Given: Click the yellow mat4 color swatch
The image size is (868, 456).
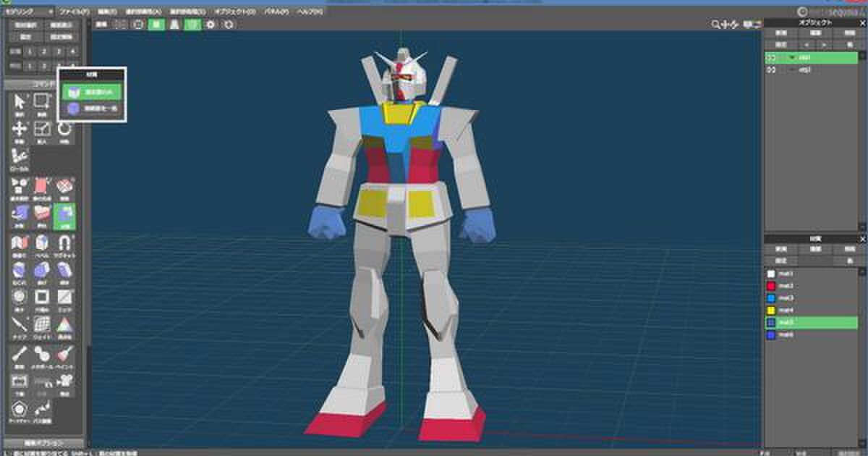Looking at the screenshot, I should click(x=771, y=311).
